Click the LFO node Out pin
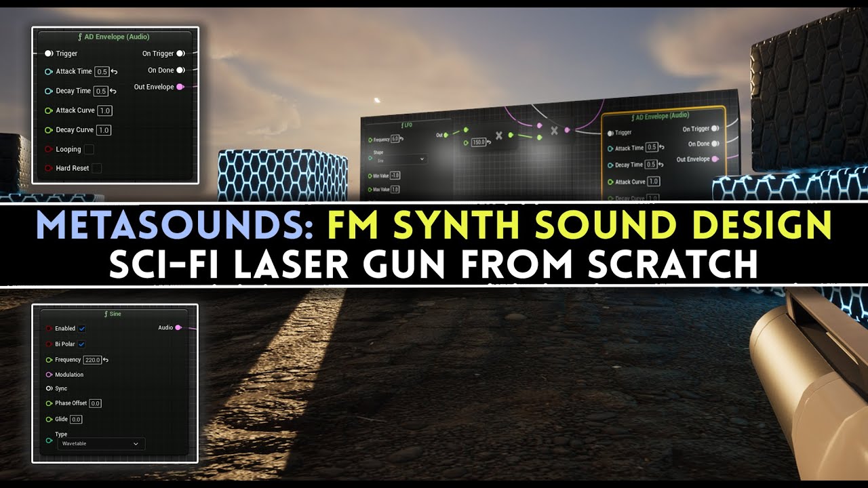 point(446,135)
